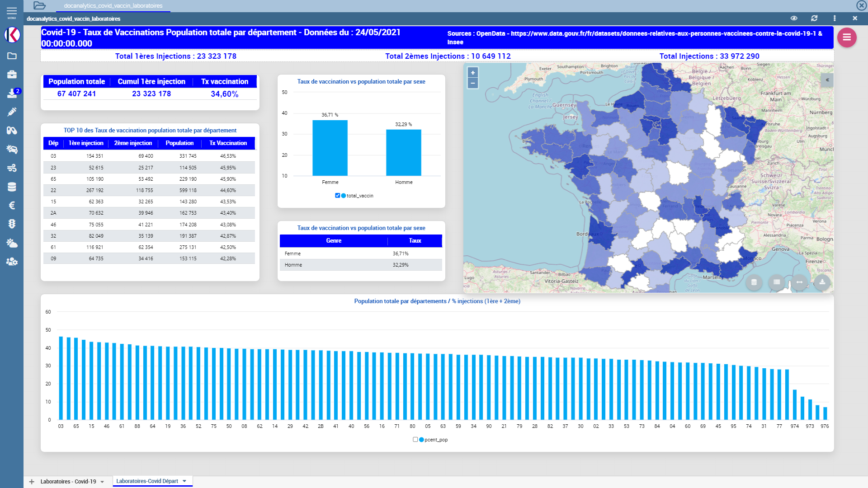Click the Femme row in the genre table
This screenshot has height=488, width=868.
click(361, 253)
